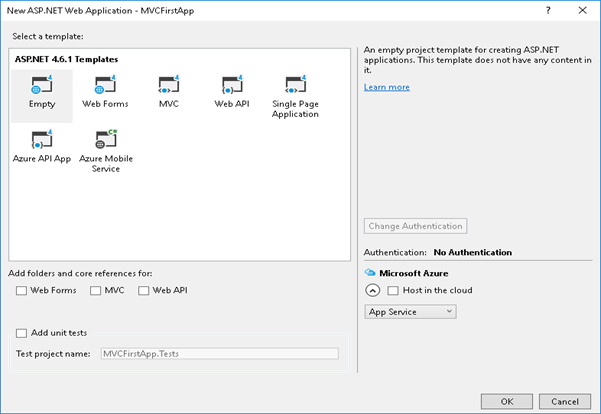Viewport: 601px width, 414px height.
Task: Click the Cancel button
Action: (x=561, y=400)
